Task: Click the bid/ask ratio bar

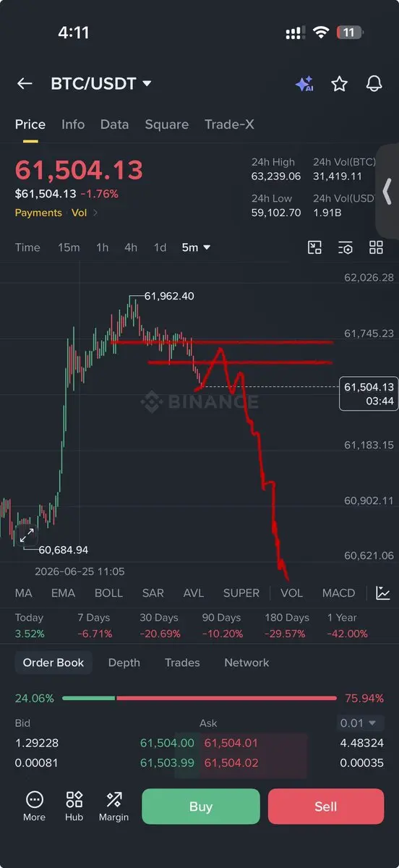Action: (199, 698)
